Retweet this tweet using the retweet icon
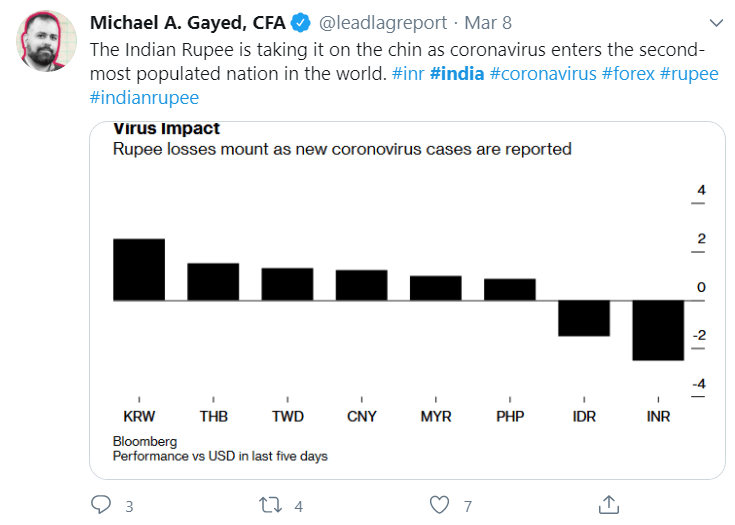The image size is (735, 525). pos(270,505)
